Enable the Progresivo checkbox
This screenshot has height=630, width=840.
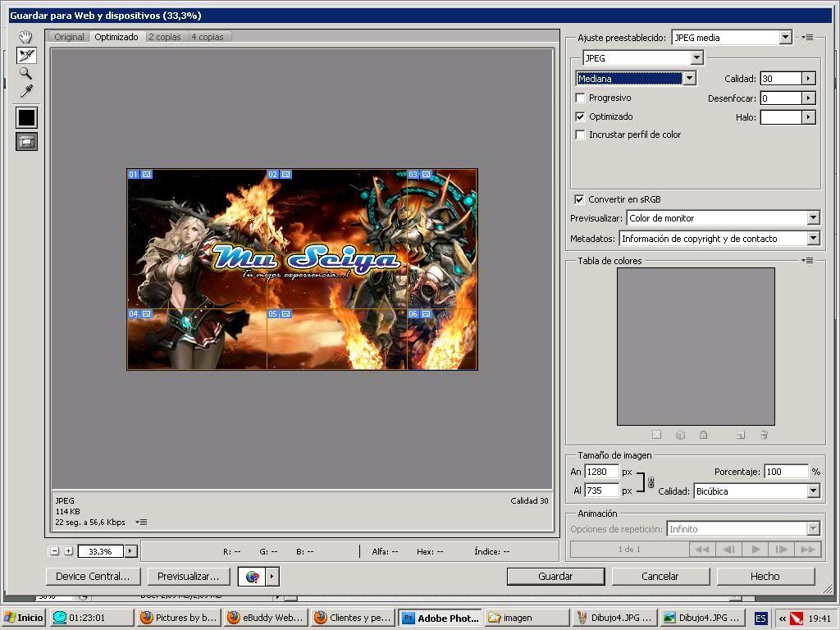(x=580, y=98)
